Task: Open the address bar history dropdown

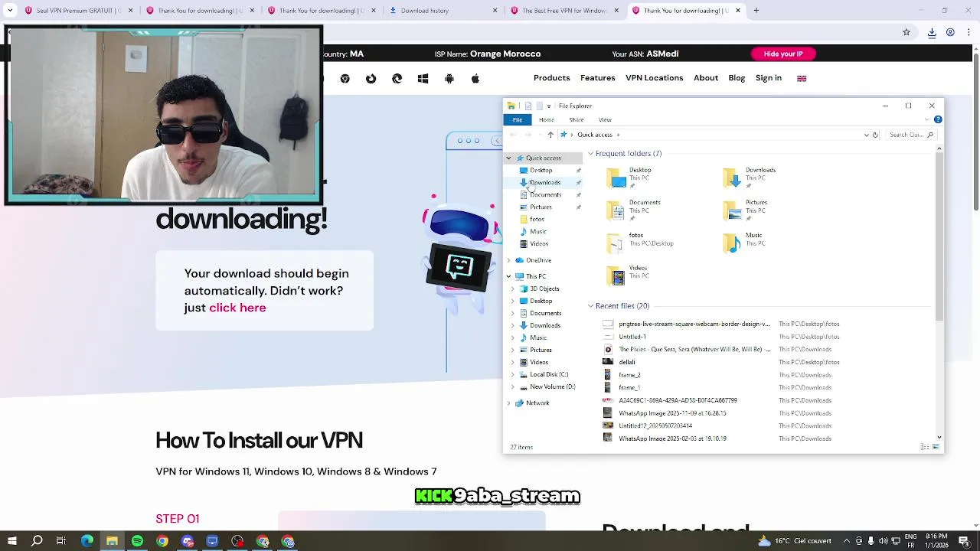Action: click(x=866, y=135)
